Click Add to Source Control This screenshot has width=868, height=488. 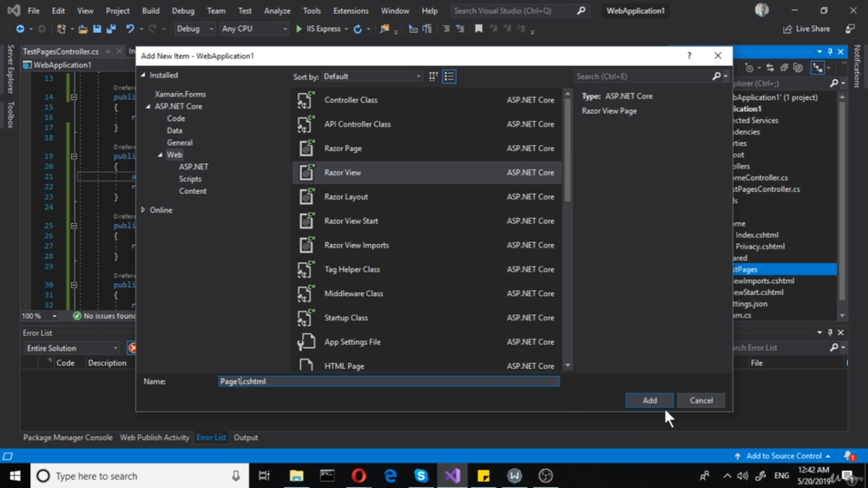pos(783,456)
